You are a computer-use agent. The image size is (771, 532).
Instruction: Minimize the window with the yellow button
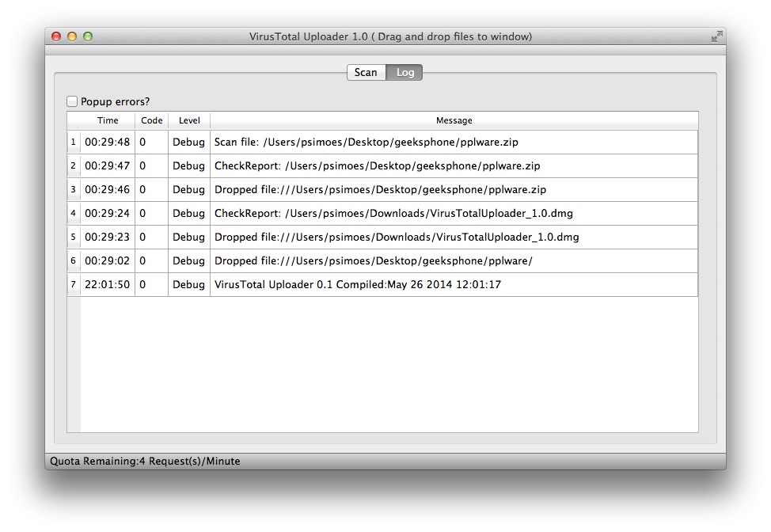click(72, 36)
